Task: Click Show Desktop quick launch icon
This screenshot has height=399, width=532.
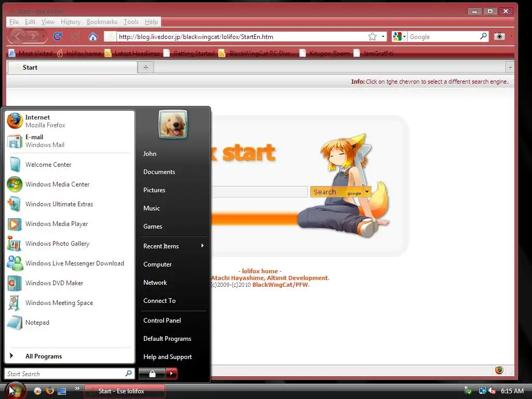Action: click(62, 391)
